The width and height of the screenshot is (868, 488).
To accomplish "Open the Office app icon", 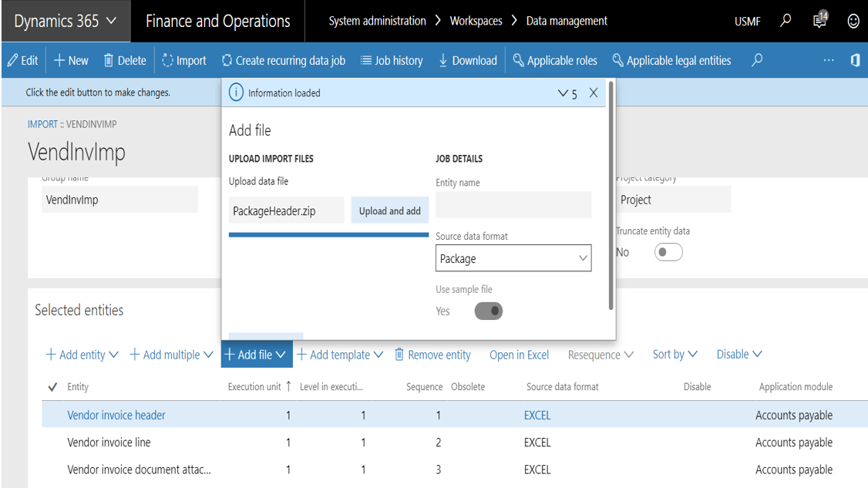I will pyautogui.click(x=855, y=60).
